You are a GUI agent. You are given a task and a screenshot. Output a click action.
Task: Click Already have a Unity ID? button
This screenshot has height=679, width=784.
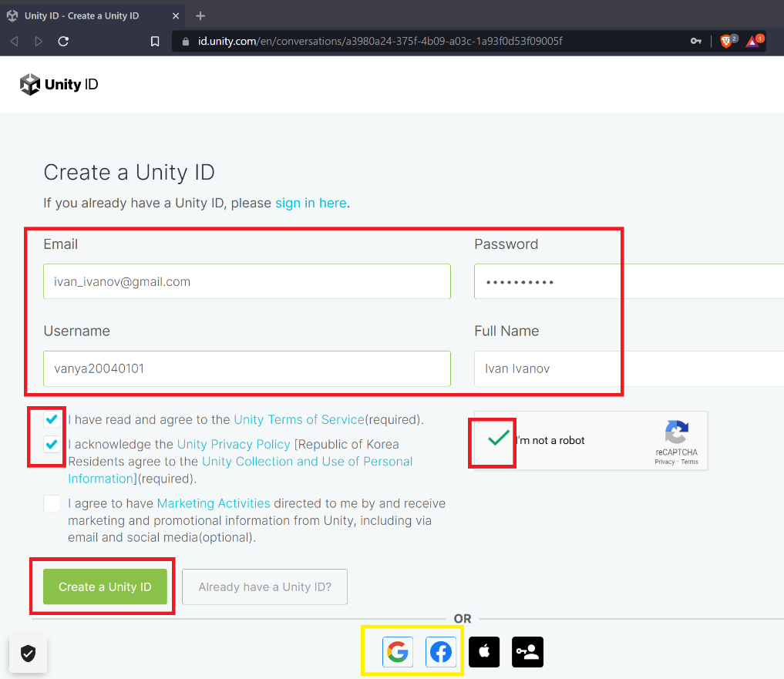pos(264,587)
